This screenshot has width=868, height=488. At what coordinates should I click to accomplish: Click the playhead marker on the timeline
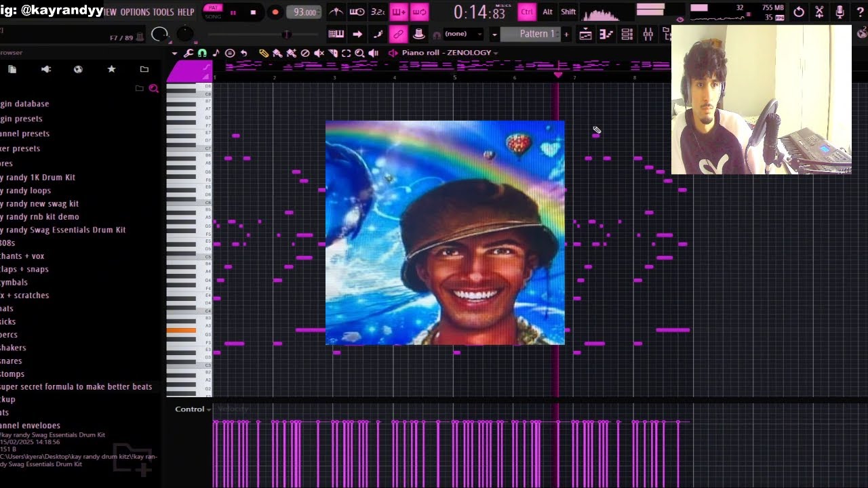pos(558,75)
